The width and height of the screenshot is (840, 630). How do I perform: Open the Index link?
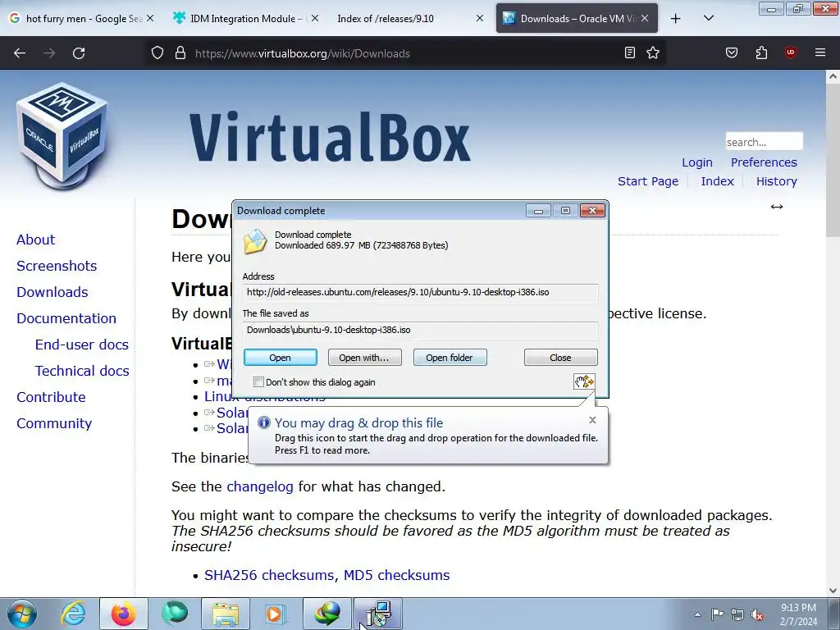[717, 181]
